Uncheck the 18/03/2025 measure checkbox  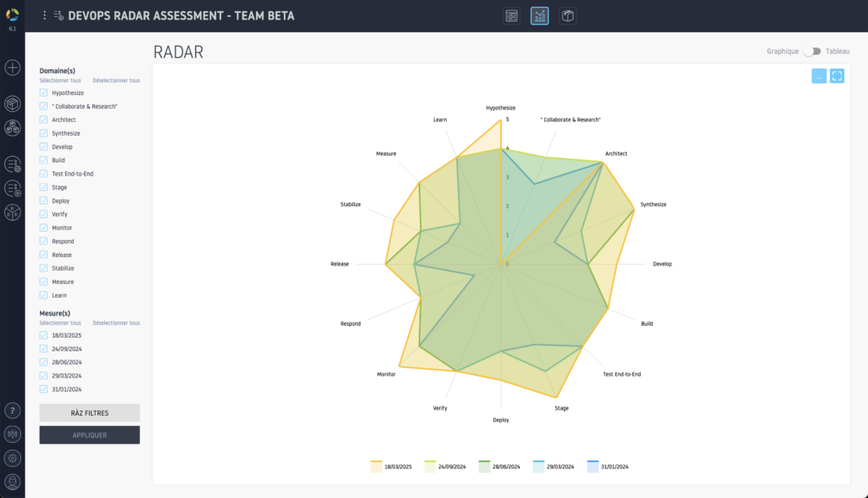43,335
